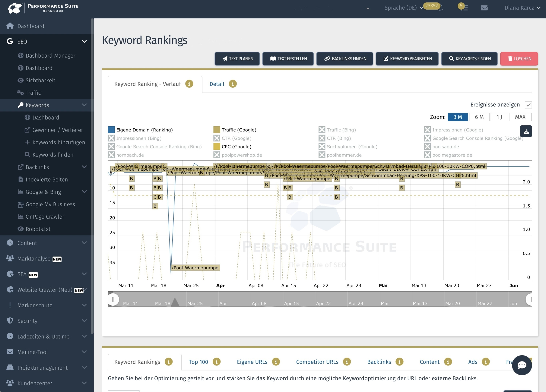Viewport: 546px width, 392px height.
Task: Open the notifications bell icon
Action: (440, 8)
